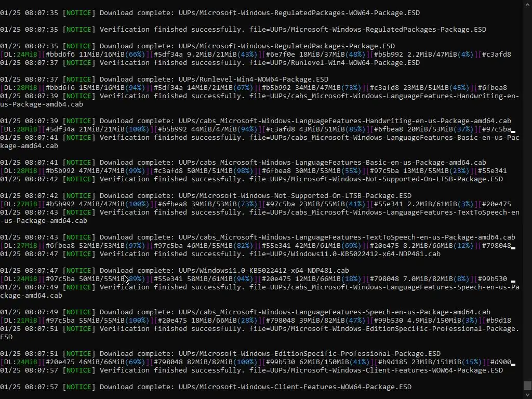The height and width of the screenshot is (399, 532).
Task: Click progress entry "#c3afd8 23MiB/51MiB(45%)"
Action: [420, 87]
